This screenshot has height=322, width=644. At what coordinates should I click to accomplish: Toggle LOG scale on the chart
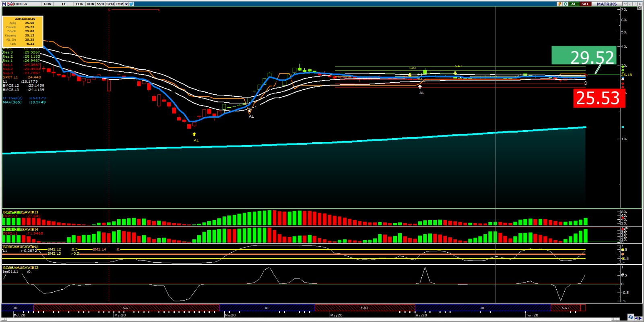(79, 4)
